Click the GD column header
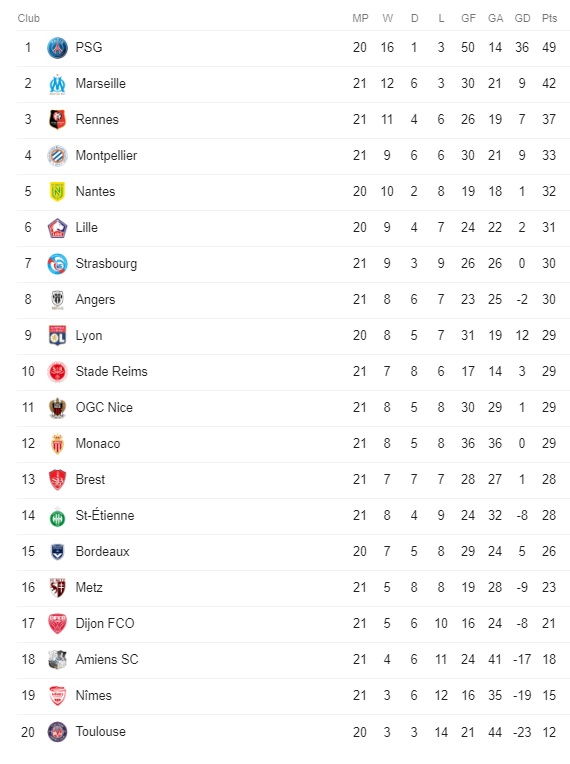The height and width of the screenshot is (764, 570). pos(522,18)
